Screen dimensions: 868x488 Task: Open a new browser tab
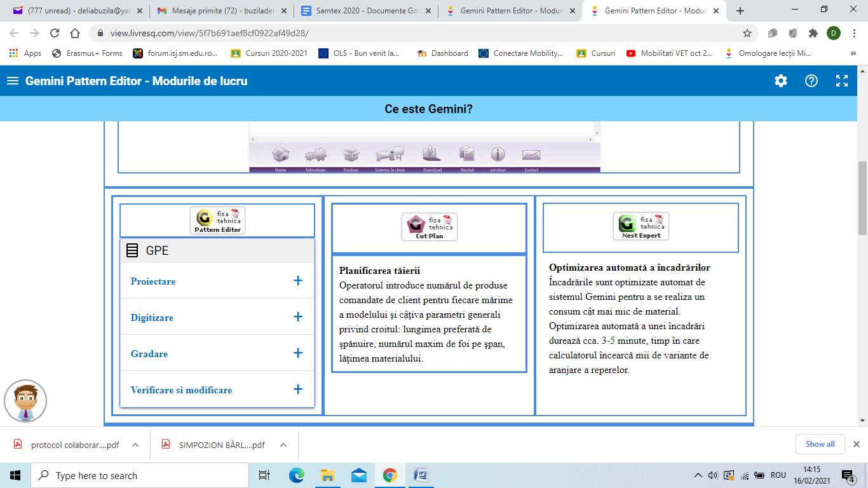740,10
